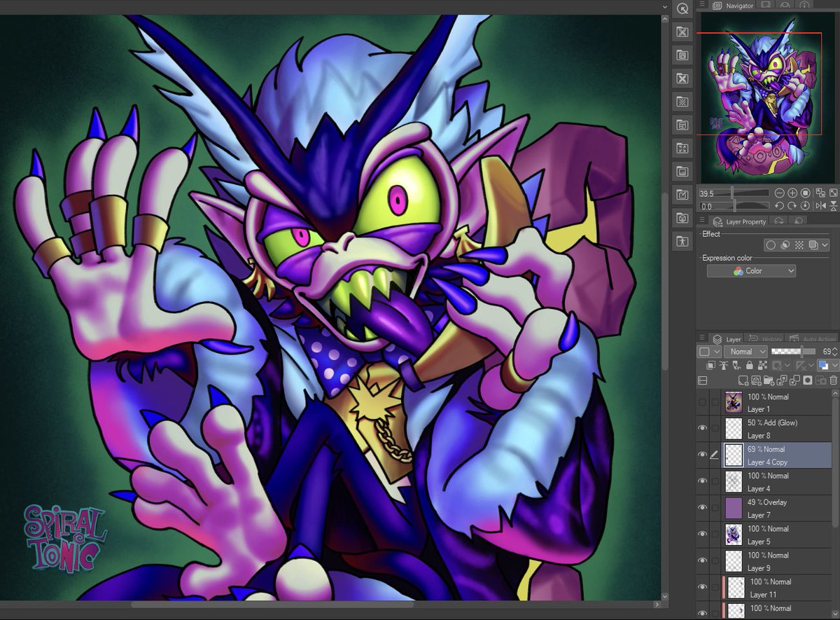The width and height of the screenshot is (840, 620).
Task: Open the Layer Property palette hamburger menu
Action: pyautogui.click(x=702, y=221)
